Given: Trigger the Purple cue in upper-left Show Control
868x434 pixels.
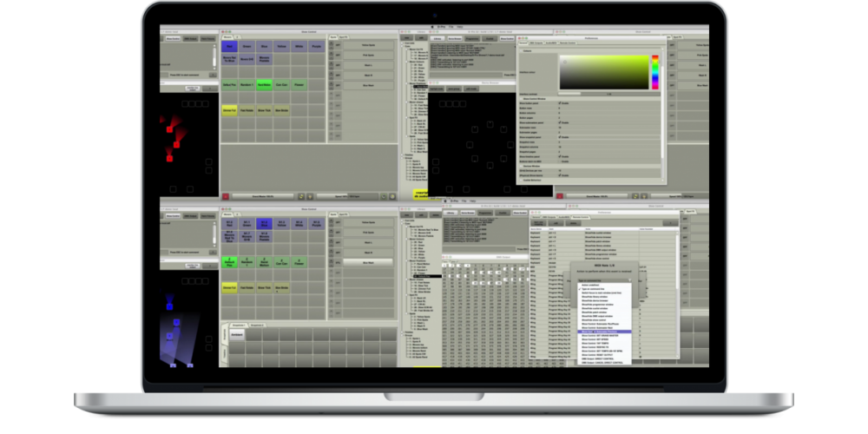Looking at the screenshot, I should click(x=317, y=47).
